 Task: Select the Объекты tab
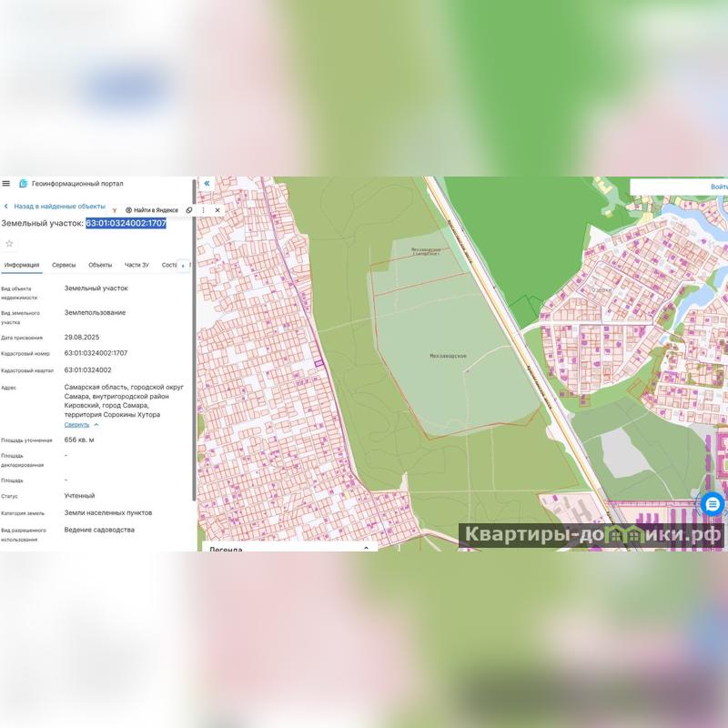(x=100, y=265)
